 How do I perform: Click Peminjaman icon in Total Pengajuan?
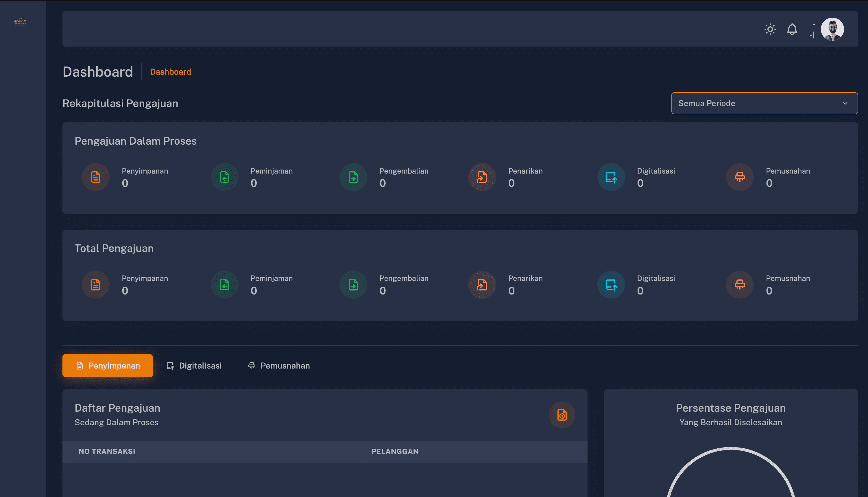[224, 285]
